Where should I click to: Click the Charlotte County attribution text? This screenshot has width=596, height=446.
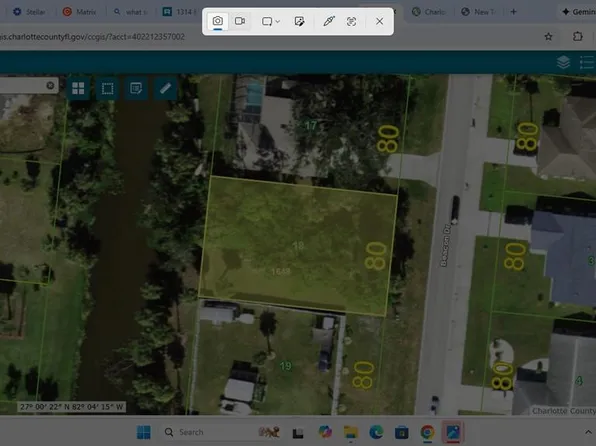click(x=563, y=411)
